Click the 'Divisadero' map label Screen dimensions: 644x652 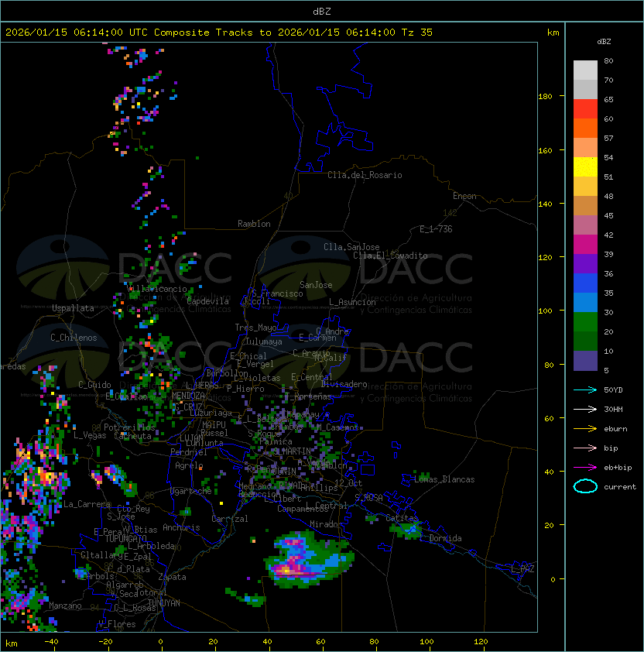pyautogui.click(x=344, y=384)
